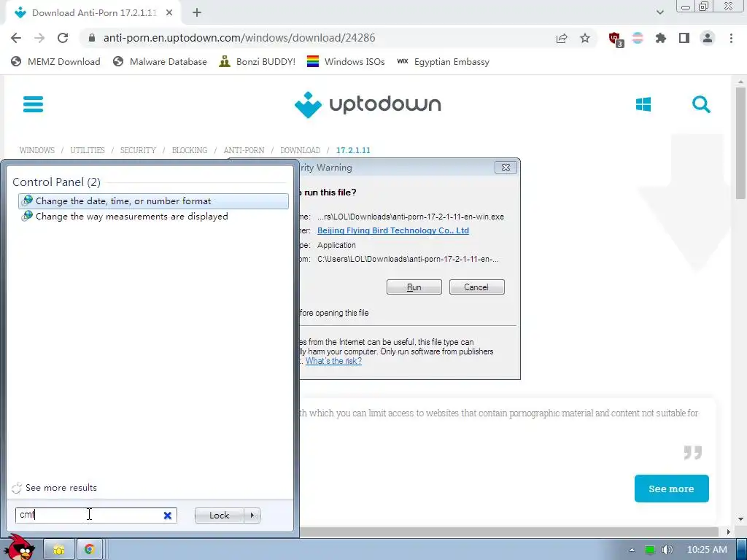Open the Bonzi BUDDY! bookmark
Image resolution: width=747 pixels, height=560 pixels.
[x=258, y=61]
